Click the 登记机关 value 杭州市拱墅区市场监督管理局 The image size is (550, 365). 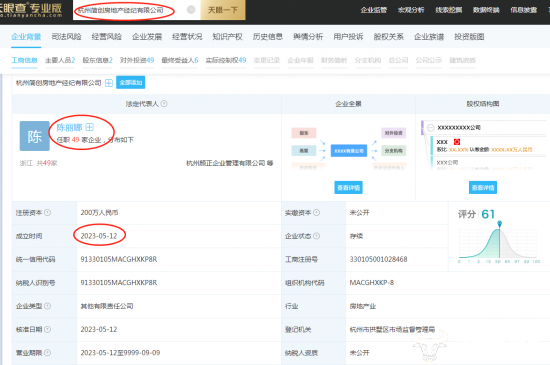tap(392, 329)
